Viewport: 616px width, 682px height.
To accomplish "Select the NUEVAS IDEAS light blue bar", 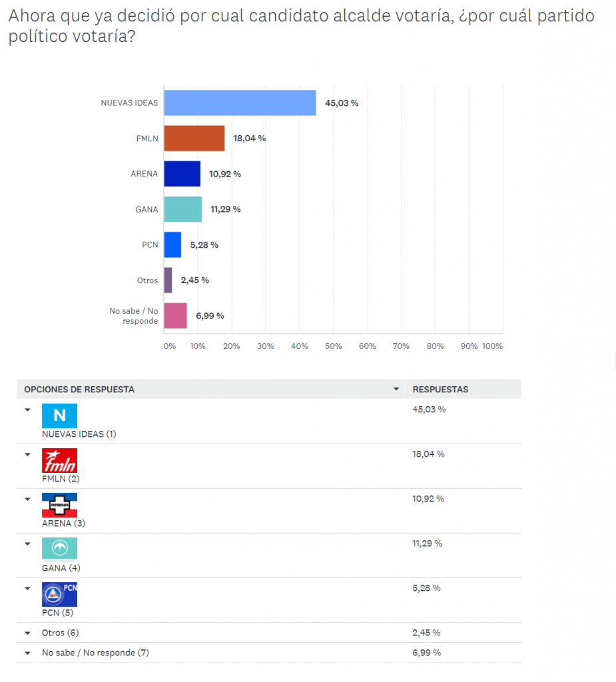I will 240,103.
